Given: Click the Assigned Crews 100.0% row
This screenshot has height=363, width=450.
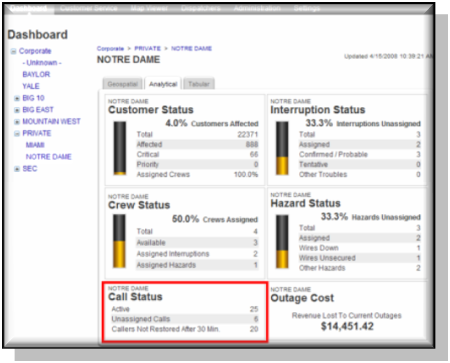Looking at the screenshot, I should [197, 175].
